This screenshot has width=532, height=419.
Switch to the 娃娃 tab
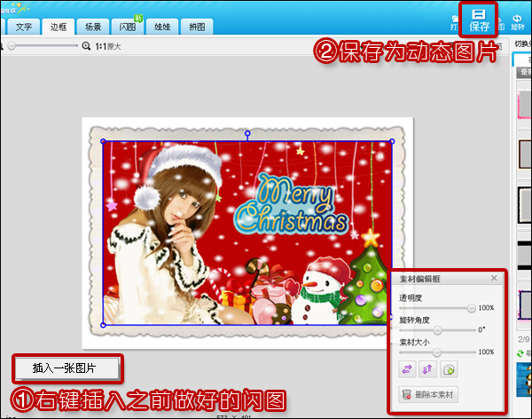pos(162,27)
